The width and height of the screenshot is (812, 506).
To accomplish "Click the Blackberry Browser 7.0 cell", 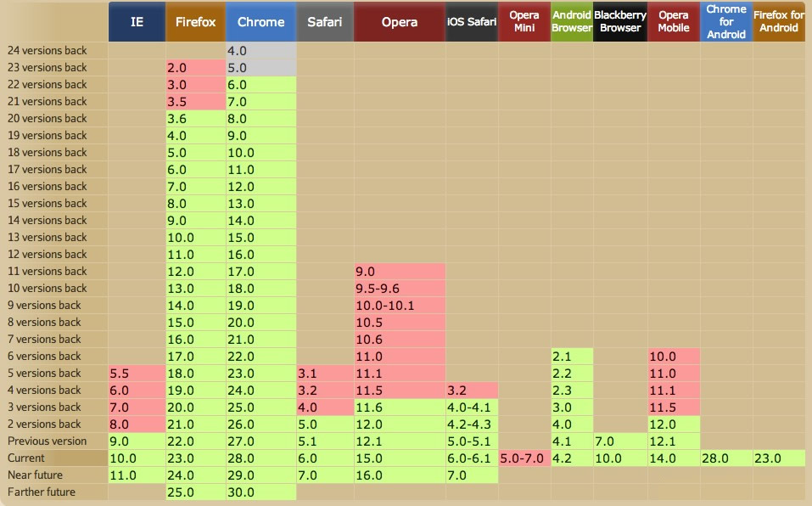I will tap(620, 441).
